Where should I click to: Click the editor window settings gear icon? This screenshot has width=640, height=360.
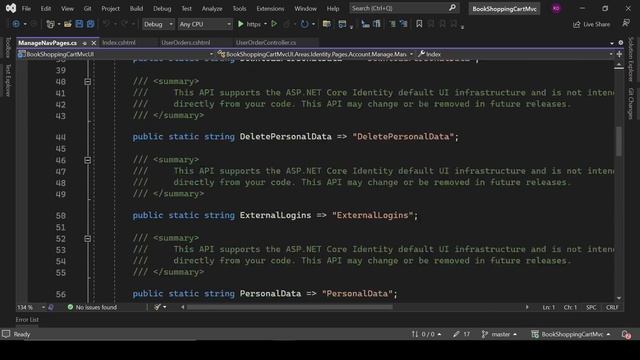(621, 43)
